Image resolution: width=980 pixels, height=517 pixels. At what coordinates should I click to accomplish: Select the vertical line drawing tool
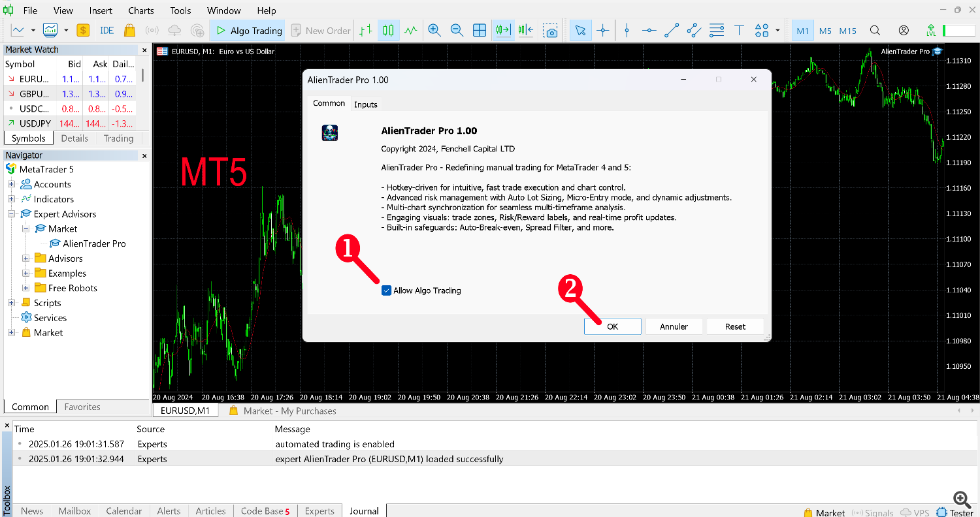pos(627,30)
